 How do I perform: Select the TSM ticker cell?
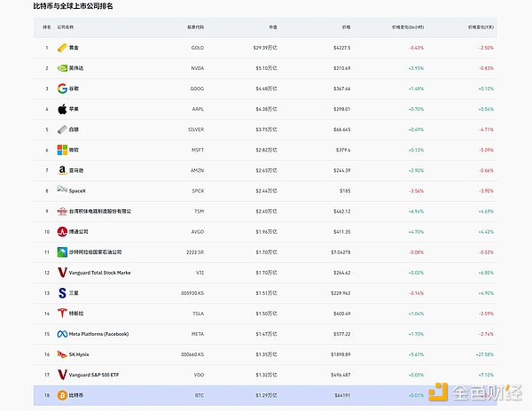pos(199,212)
